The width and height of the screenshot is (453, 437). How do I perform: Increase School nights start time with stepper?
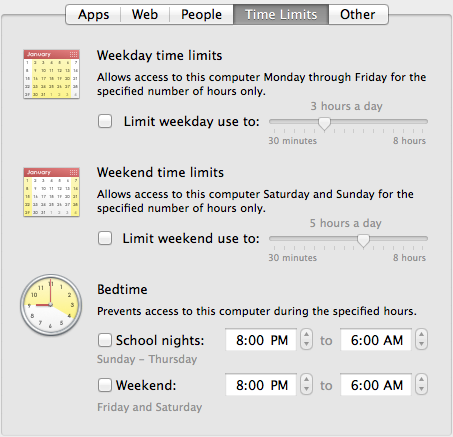306,335
